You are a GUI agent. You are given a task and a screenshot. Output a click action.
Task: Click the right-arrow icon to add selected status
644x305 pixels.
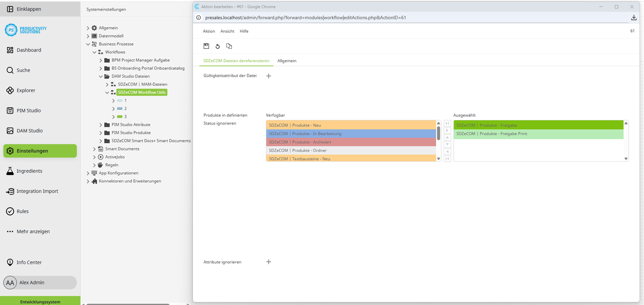pyautogui.click(x=446, y=131)
